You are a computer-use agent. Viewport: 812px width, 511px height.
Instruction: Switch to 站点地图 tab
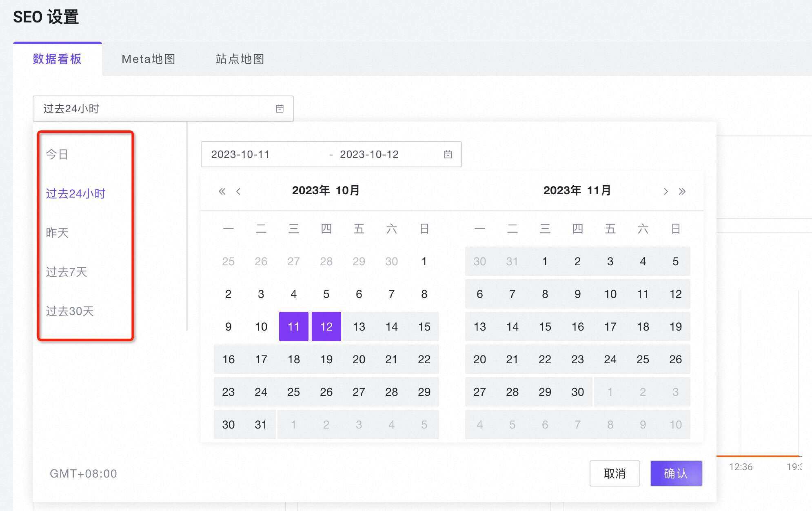tap(240, 59)
